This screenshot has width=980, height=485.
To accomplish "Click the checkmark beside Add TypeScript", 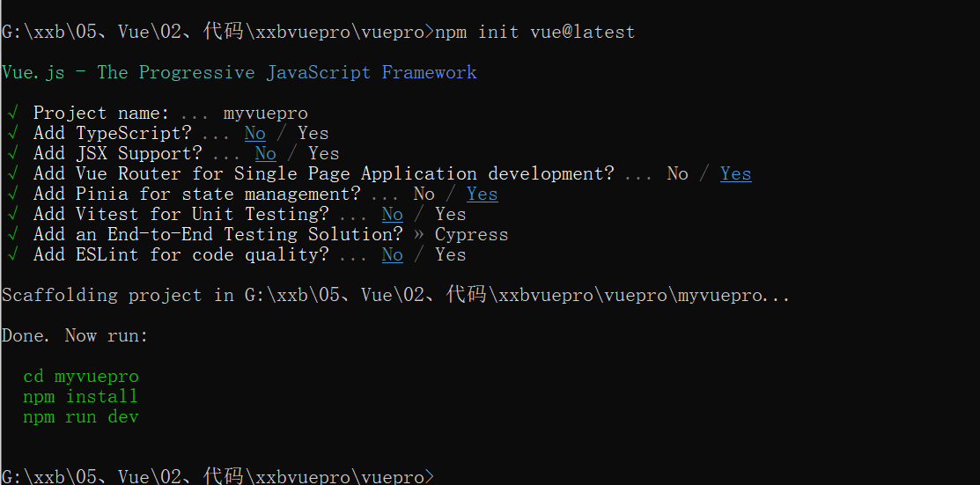I will [12, 133].
